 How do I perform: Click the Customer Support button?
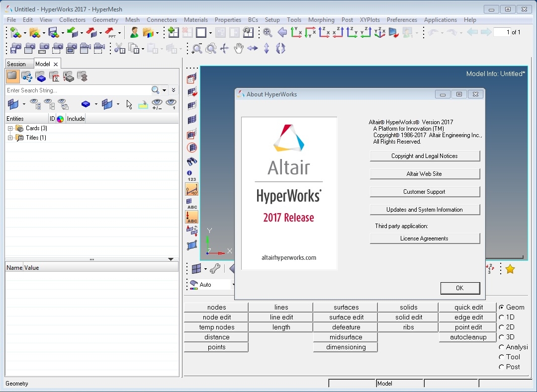click(425, 192)
